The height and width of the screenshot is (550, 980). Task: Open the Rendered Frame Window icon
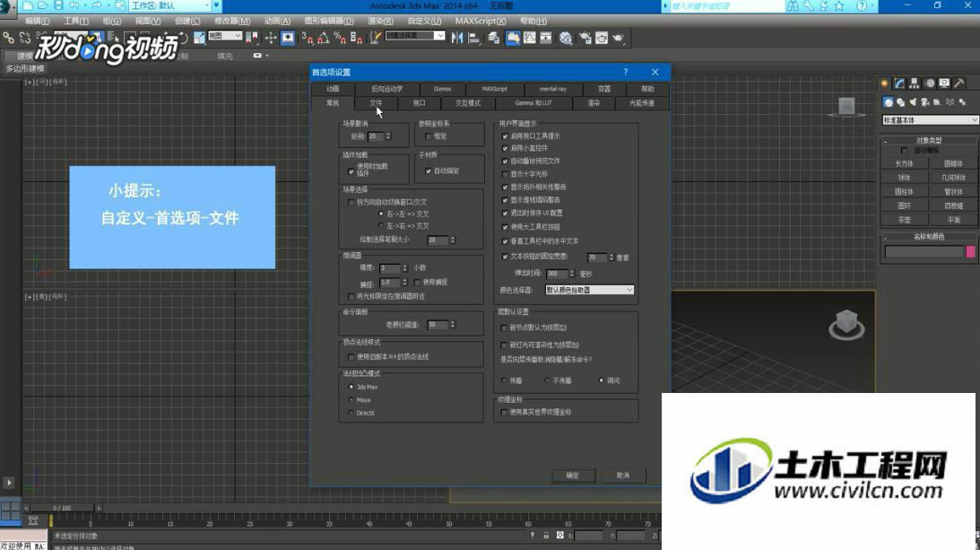pyautogui.click(x=602, y=39)
